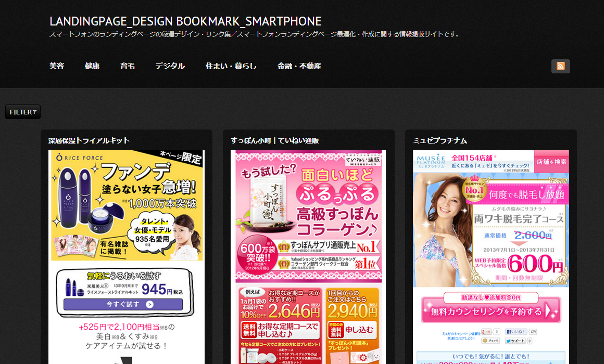Click the Rice Force ファンデ banner thumbnail
Viewport: 604px width, 364px height.
[x=127, y=205]
